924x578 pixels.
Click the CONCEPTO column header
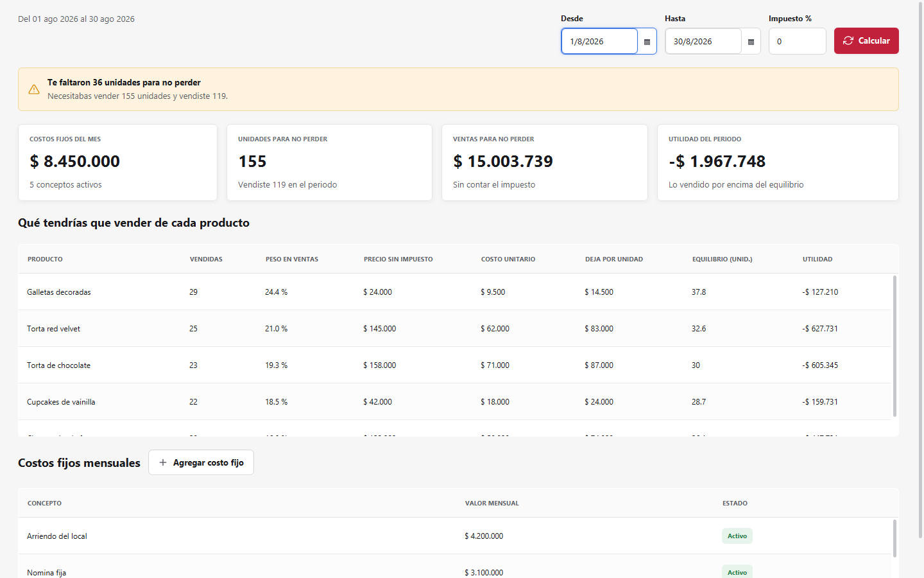[44, 504]
